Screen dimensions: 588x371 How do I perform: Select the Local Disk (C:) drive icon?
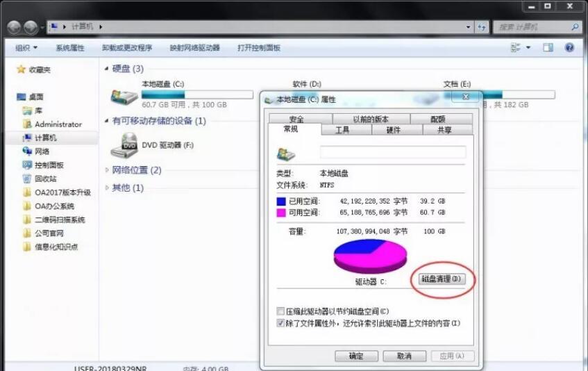124,96
